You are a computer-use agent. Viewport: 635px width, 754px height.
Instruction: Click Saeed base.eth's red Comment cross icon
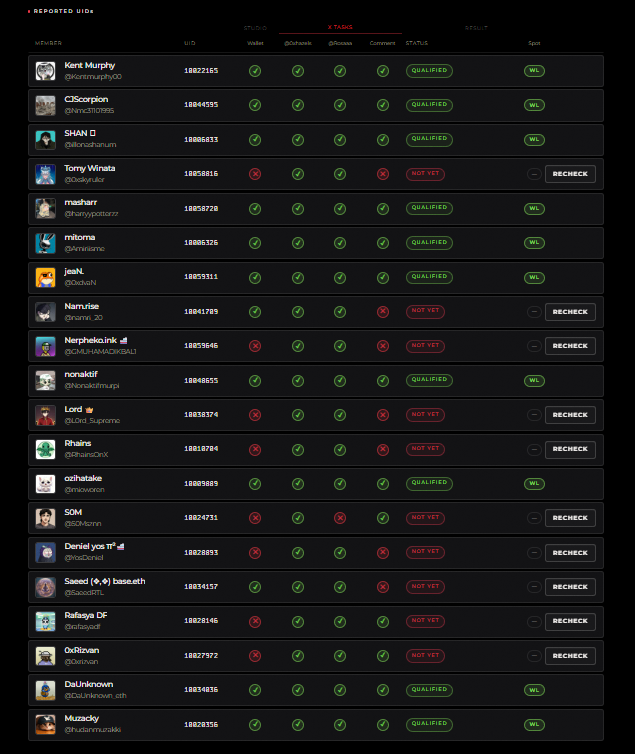click(x=383, y=587)
